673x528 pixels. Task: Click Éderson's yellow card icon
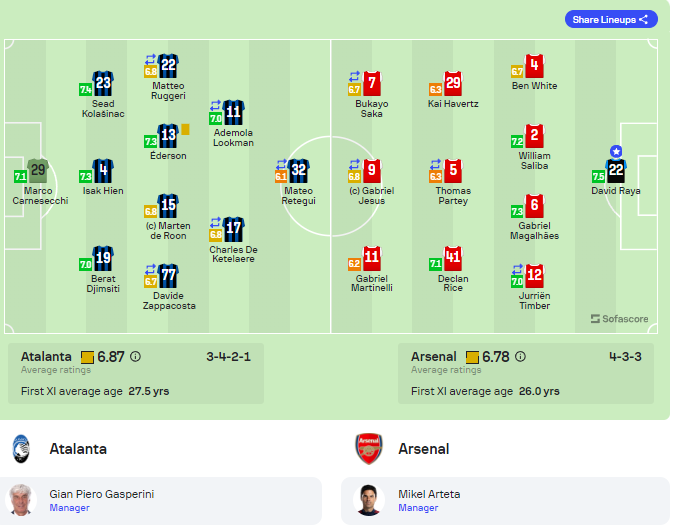pyautogui.click(x=185, y=129)
